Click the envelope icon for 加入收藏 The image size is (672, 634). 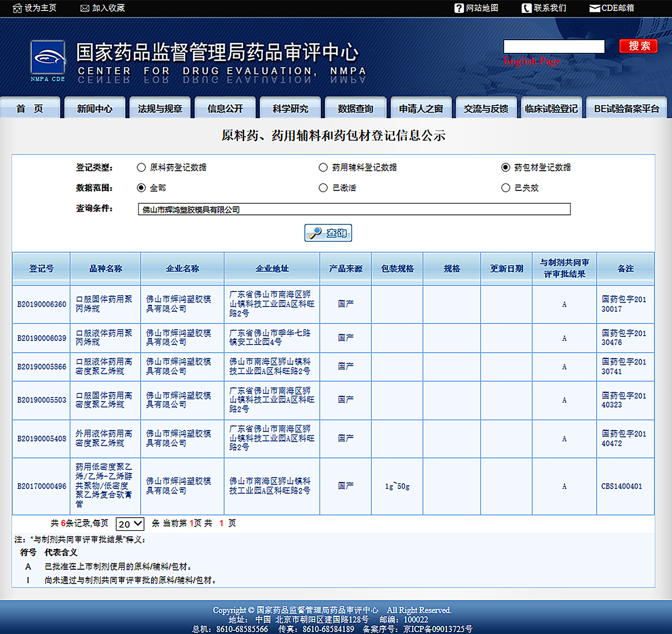coord(85,8)
